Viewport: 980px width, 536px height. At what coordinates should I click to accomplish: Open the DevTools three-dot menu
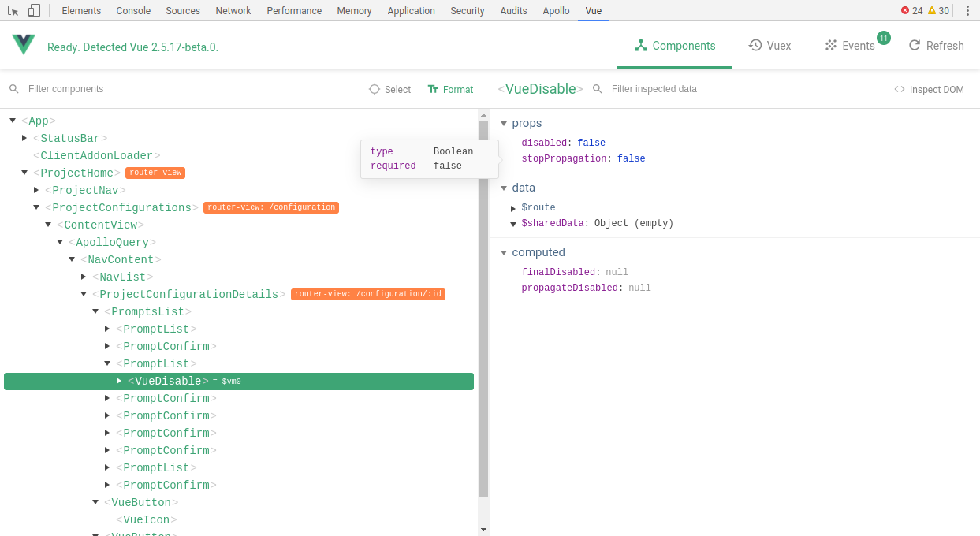tap(967, 11)
